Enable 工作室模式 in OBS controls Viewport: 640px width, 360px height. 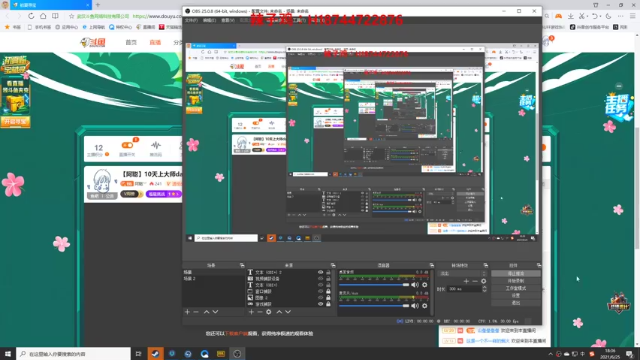pos(516,288)
